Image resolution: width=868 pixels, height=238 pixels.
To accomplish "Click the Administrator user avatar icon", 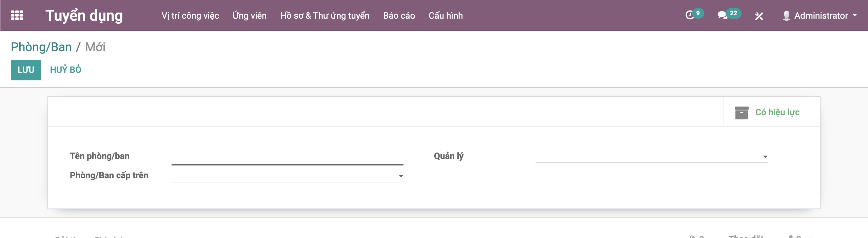I will pos(786,16).
